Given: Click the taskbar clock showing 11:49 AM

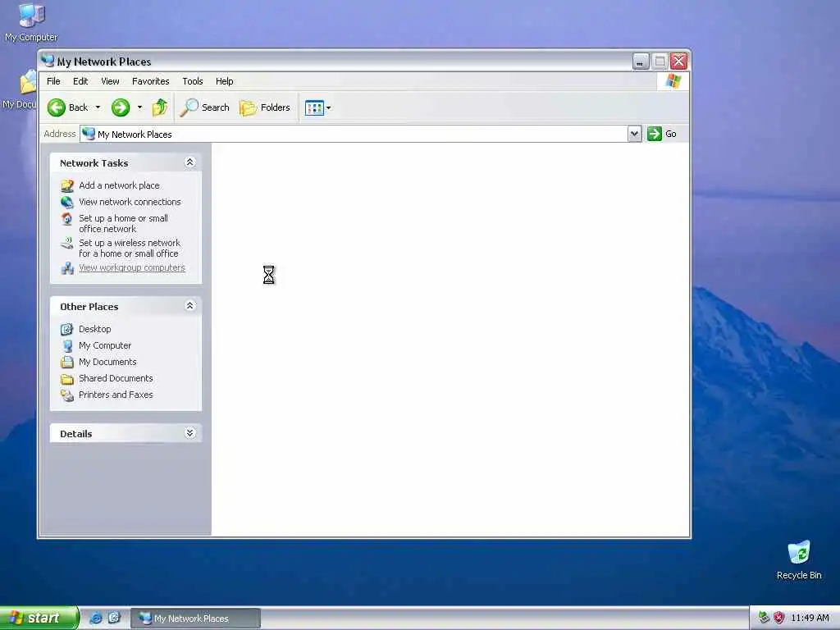Looking at the screenshot, I should pos(810,619).
